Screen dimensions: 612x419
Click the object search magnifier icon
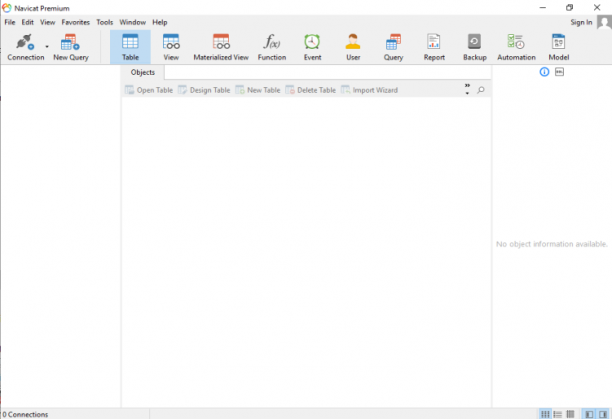pos(481,90)
